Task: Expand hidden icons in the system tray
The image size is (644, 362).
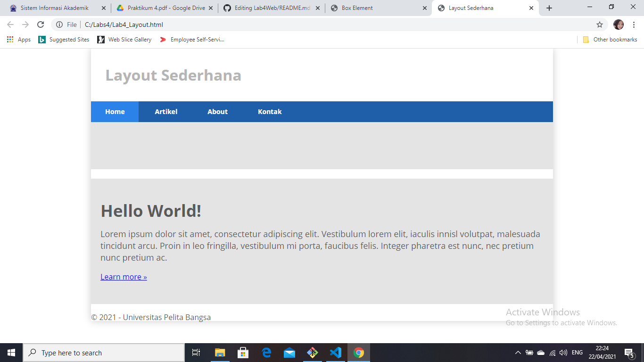Action: (518, 352)
